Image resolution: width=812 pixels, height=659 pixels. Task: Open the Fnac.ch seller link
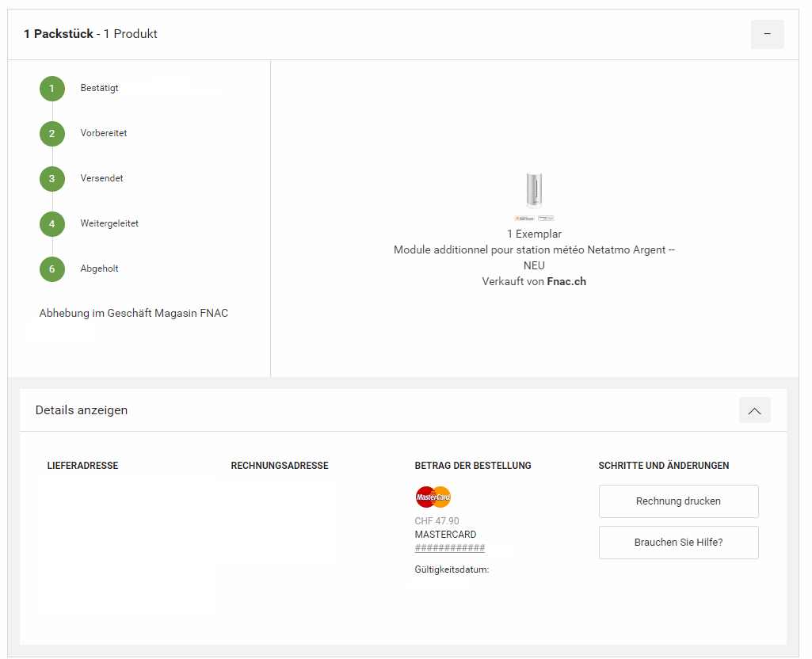pyautogui.click(x=566, y=281)
